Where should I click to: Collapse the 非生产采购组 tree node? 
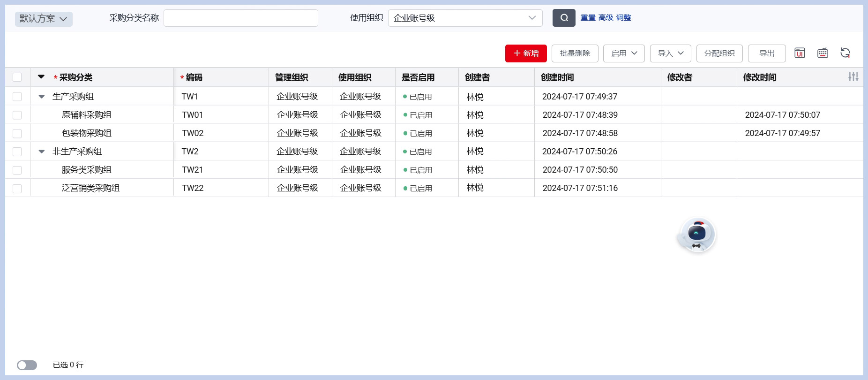click(x=42, y=152)
